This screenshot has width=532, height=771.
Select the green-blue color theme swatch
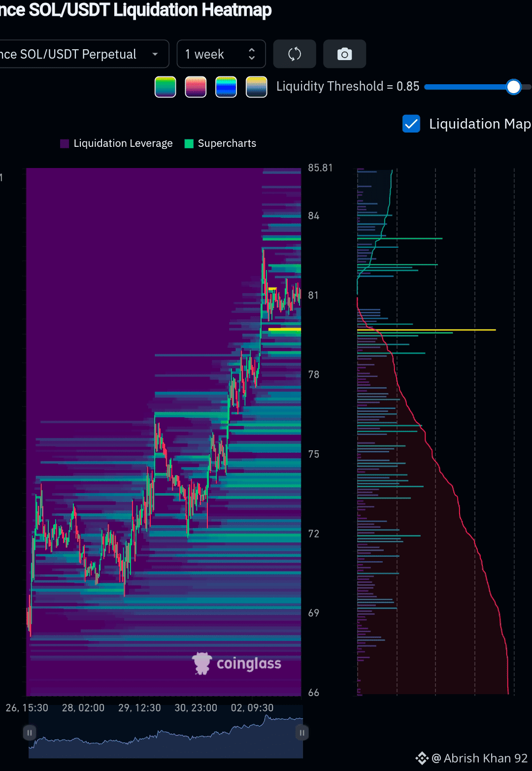click(165, 87)
